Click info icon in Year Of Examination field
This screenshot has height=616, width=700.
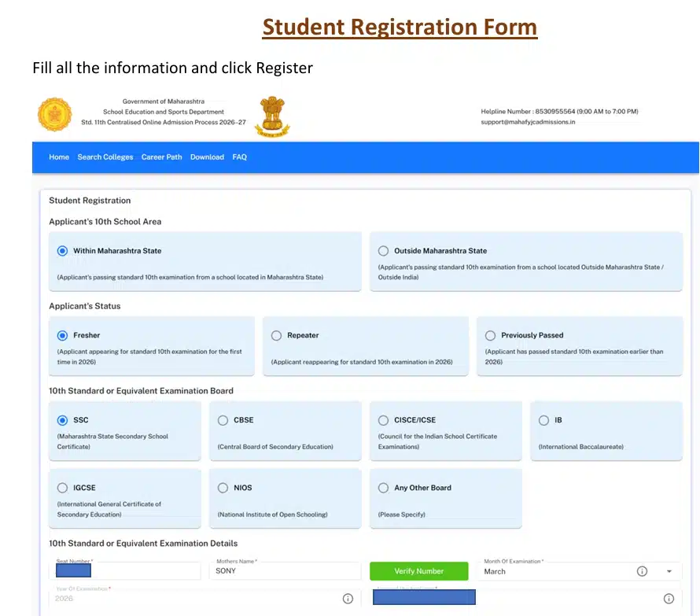point(348,599)
